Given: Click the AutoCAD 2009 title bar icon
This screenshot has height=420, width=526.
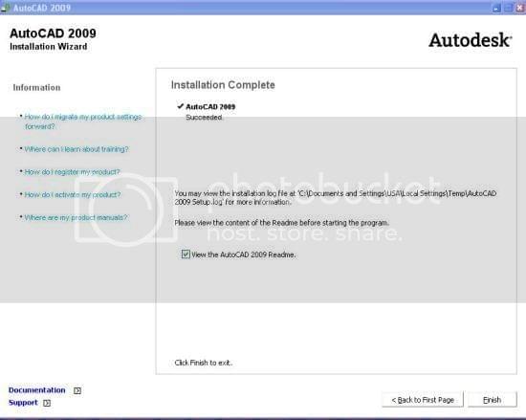Looking at the screenshot, I should pos(5,8).
